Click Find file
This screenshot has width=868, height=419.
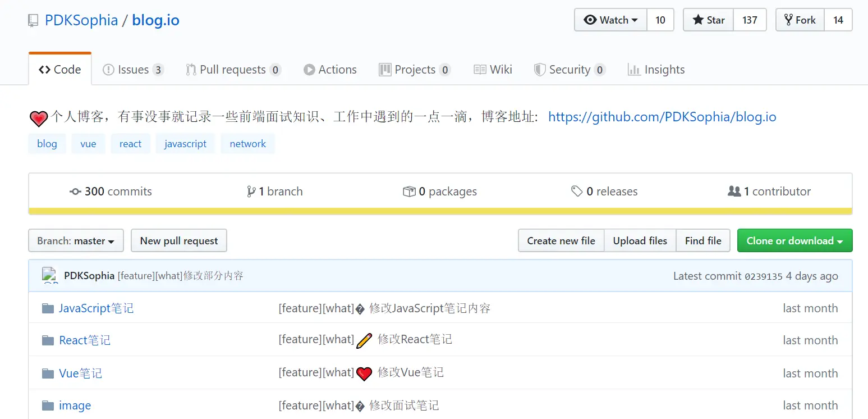[703, 240]
